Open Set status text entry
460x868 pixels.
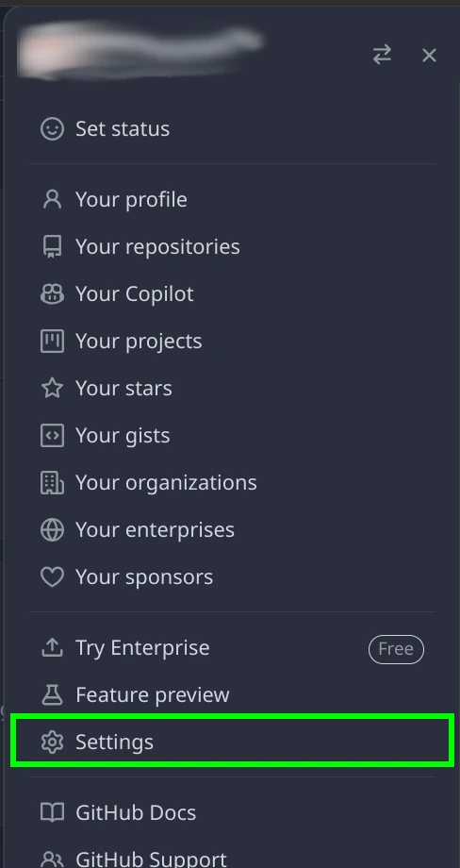(123, 128)
